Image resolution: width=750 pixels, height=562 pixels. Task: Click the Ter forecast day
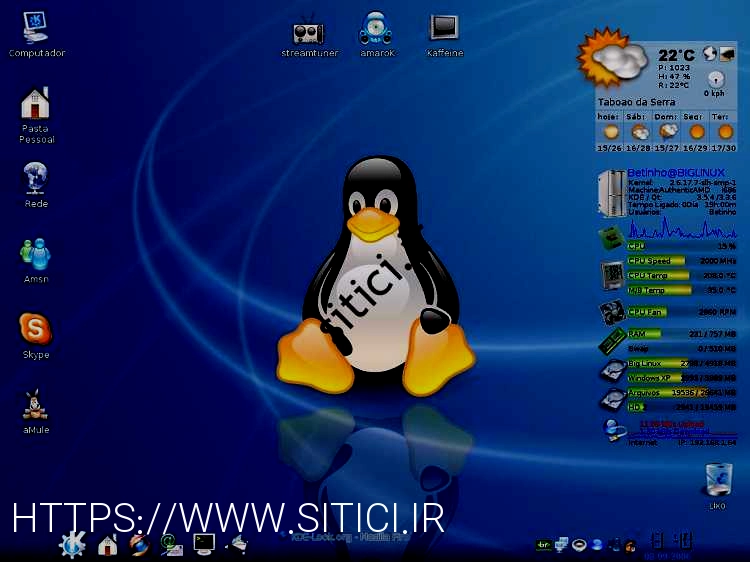point(724,132)
